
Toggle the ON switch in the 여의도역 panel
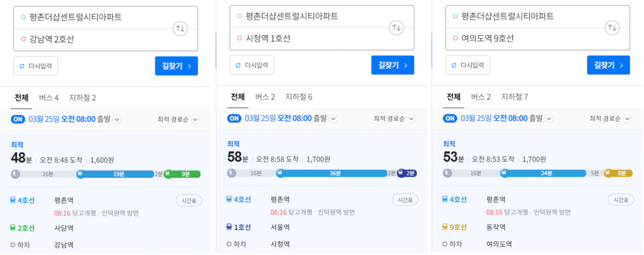pyautogui.click(x=450, y=118)
